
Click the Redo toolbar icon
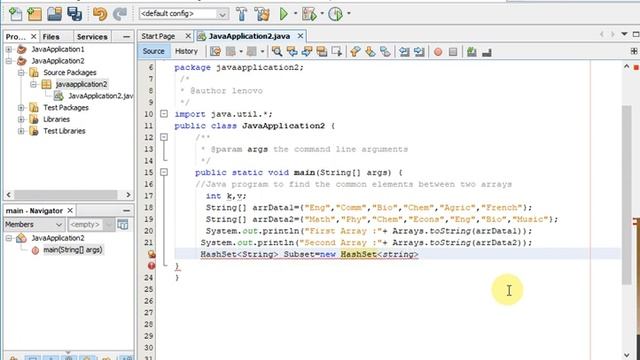tap(120, 14)
